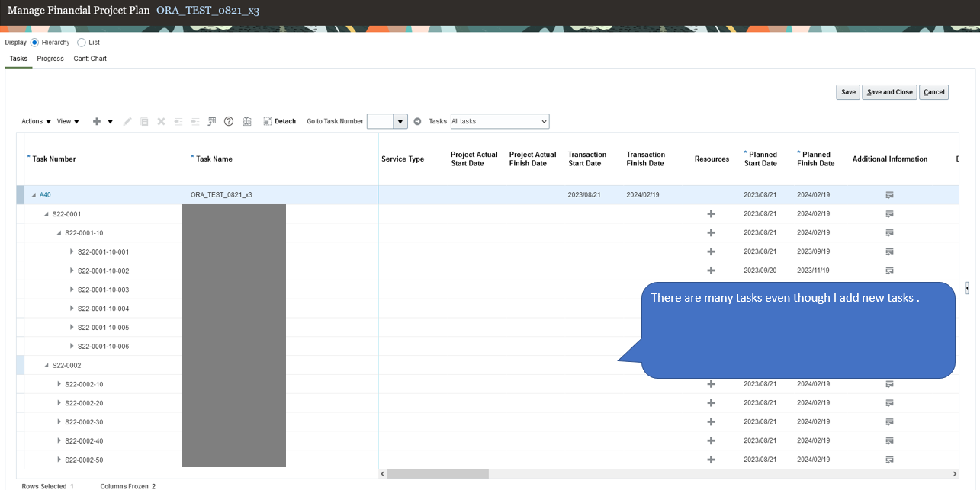
Task: Click the Cancel button
Action: point(934,92)
